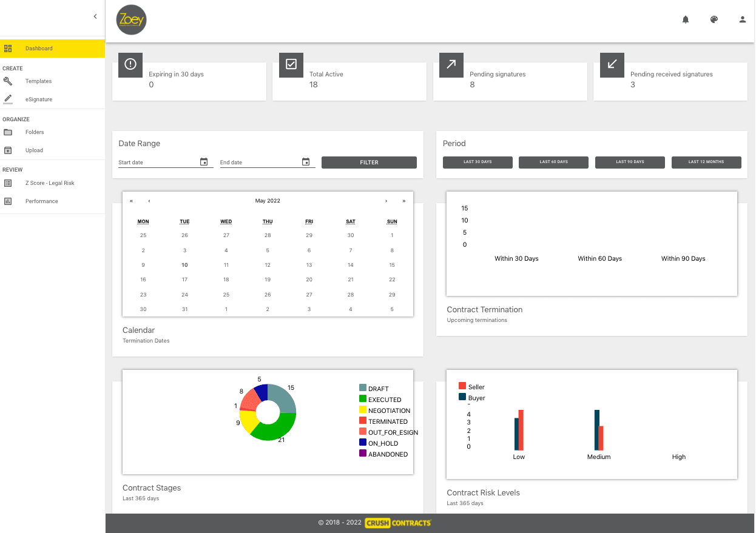The width and height of the screenshot is (756, 533).
Task: Select May 10 in the calendar
Action: click(184, 265)
